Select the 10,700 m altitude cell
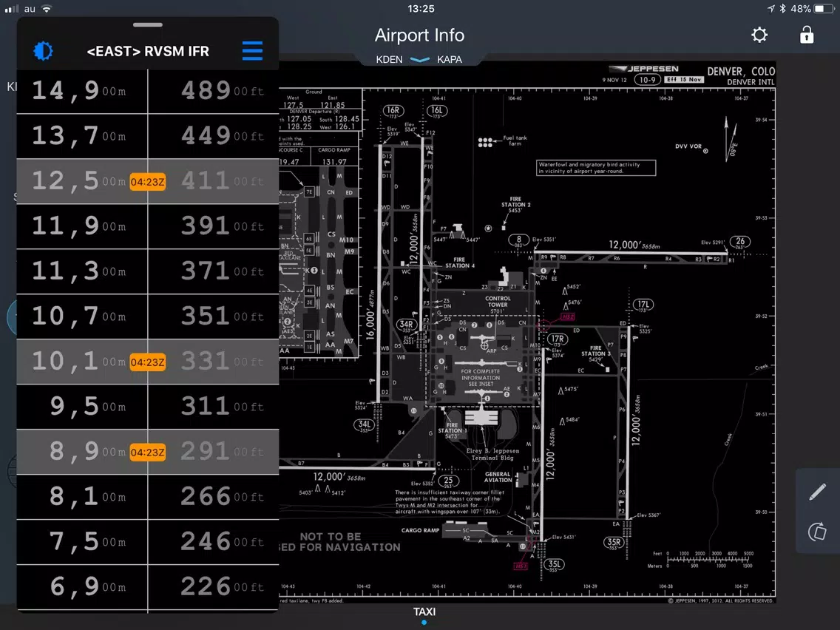The width and height of the screenshot is (840, 630). tap(82, 316)
